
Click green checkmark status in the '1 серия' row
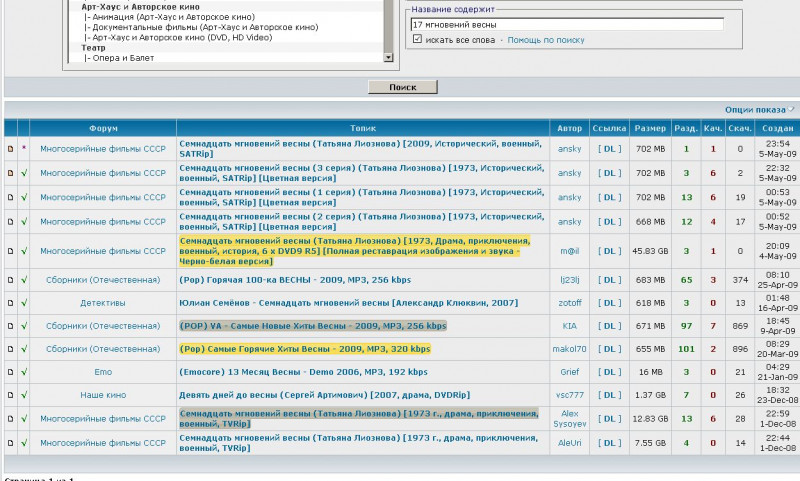tap(23, 197)
